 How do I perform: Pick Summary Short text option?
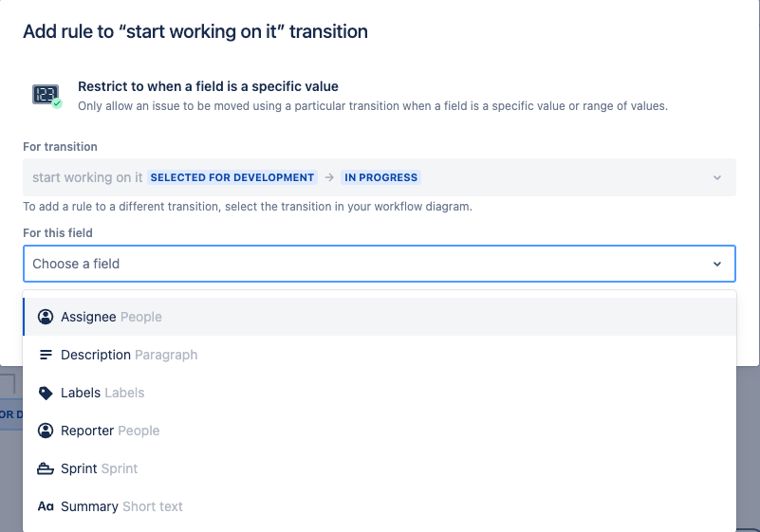(380, 506)
